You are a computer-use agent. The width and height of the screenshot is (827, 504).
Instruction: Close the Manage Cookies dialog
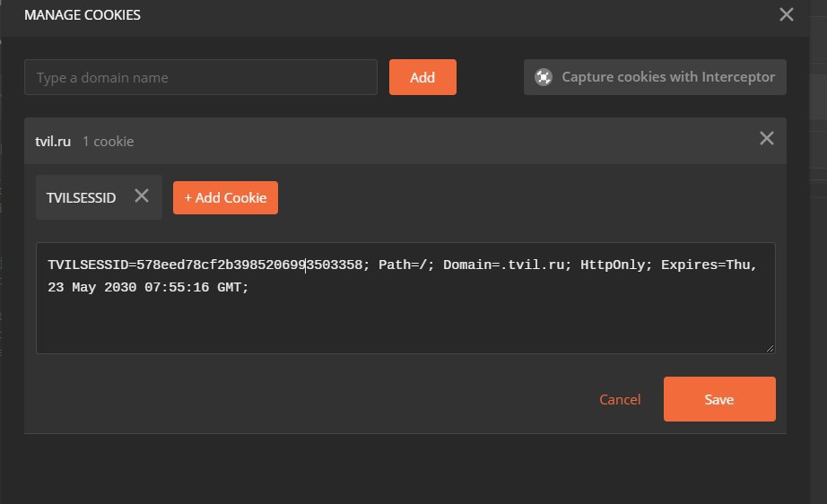(786, 14)
